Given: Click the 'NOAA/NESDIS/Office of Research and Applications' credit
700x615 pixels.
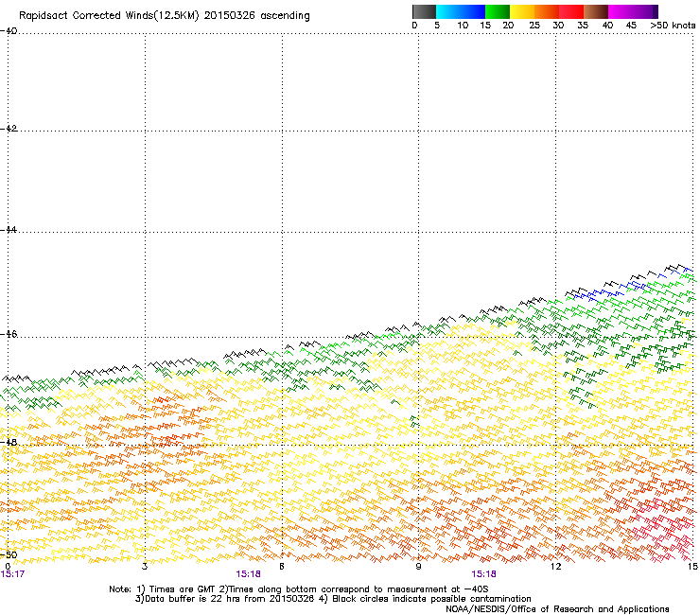Looking at the screenshot, I should 557,608.
